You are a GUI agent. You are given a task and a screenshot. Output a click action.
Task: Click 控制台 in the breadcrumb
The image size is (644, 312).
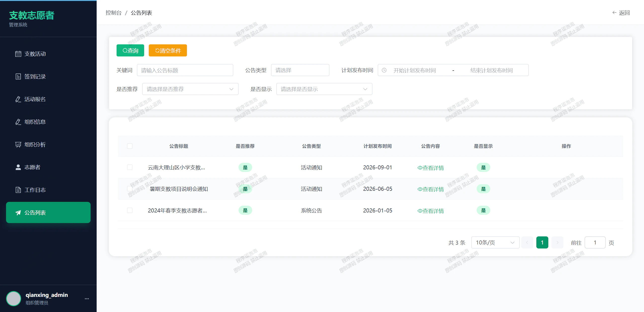click(113, 13)
